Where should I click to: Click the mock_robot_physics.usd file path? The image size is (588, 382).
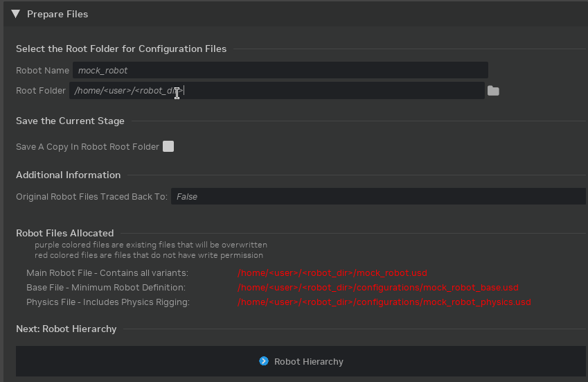click(x=384, y=302)
